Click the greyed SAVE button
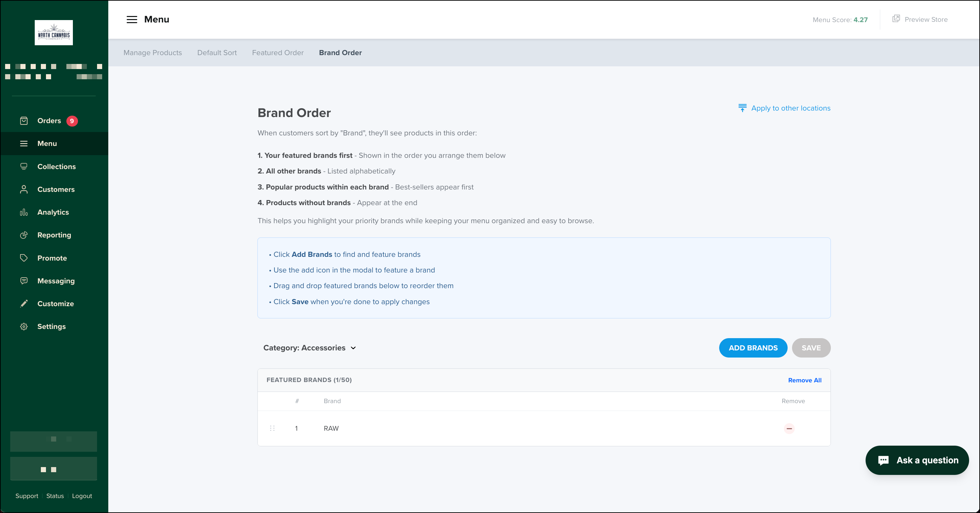Image resolution: width=980 pixels, height=513 pixels. tap(811, 348)
